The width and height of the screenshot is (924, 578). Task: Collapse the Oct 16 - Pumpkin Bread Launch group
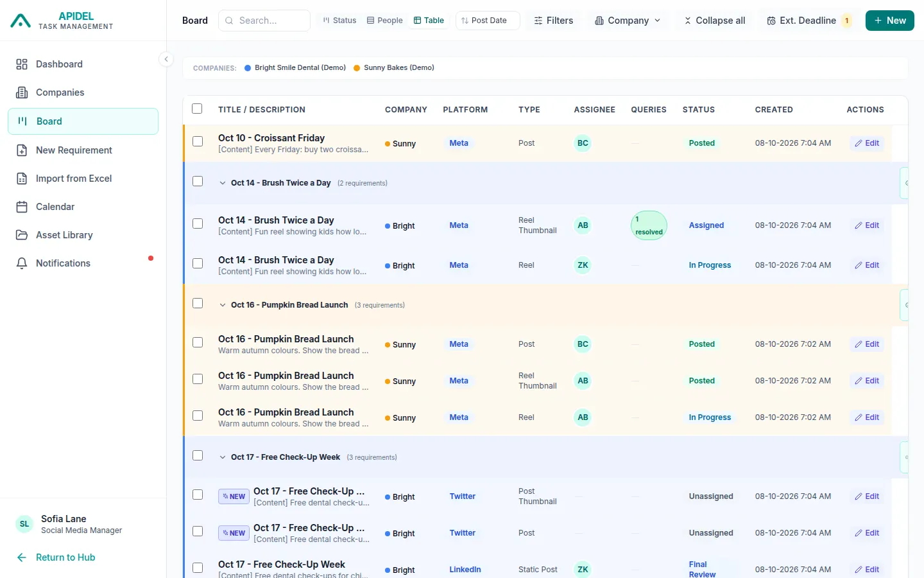point(223,305)
